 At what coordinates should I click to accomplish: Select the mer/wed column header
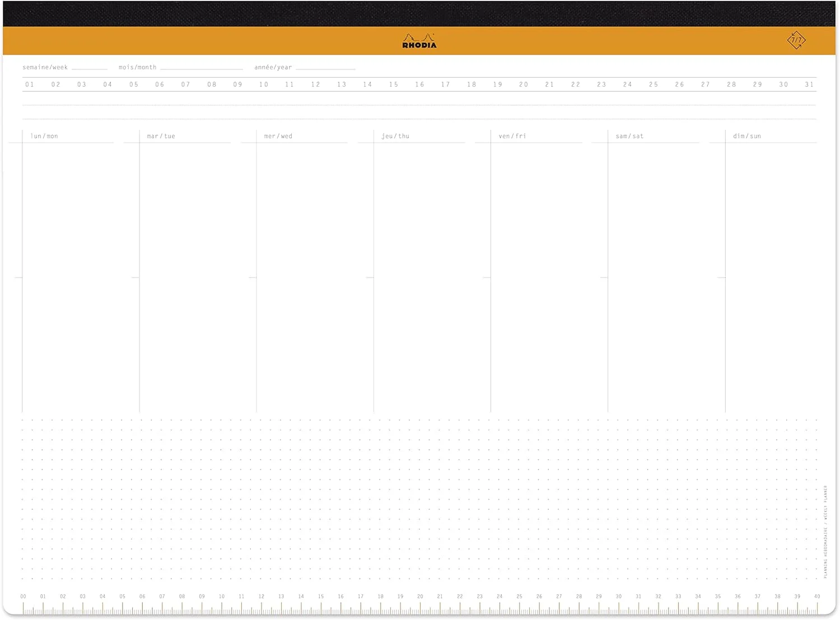click(278, 136)
